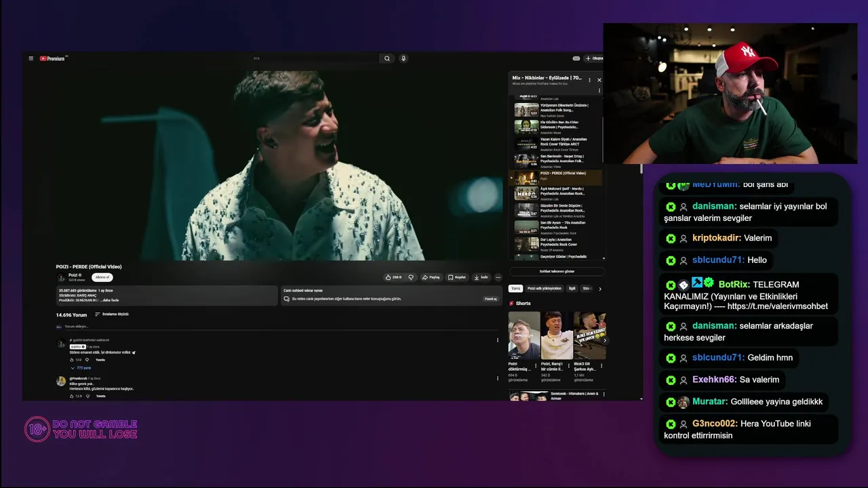This screenshot has width=868, height=488.
Task: Open options menu for 'Klibe gerek yok' comment
Action: [497, 378]
